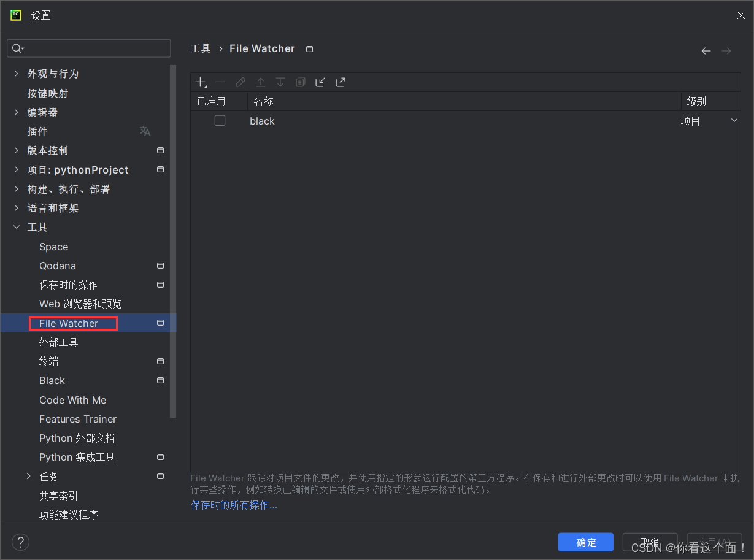This screenshot has height=560, width=754.
Task: Click inside the settings search field
Action: coord(89,48)
